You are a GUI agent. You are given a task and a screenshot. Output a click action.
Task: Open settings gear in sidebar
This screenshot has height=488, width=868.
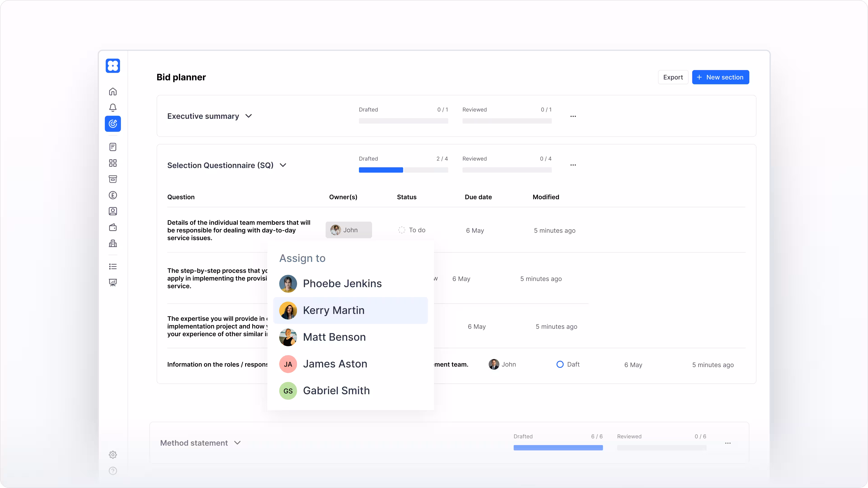(x=113, y=455)
